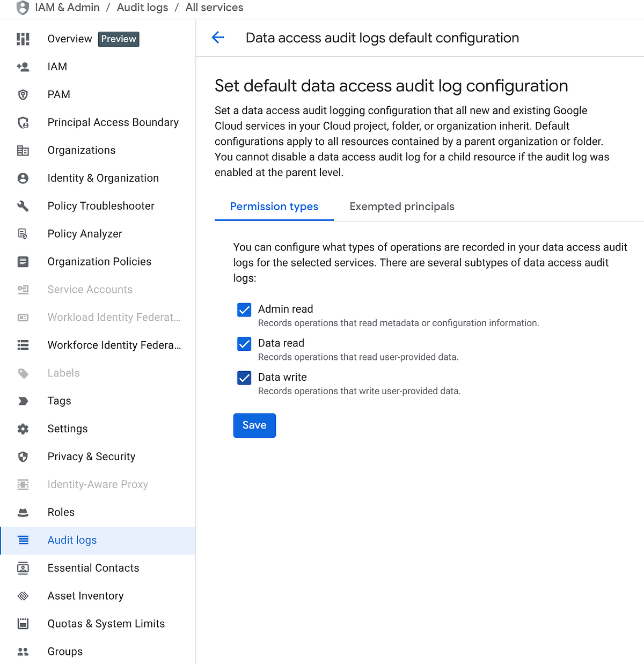The width and height of the screenshot is (644, 664).
Task: Open Privacy & Security settings
Action: 91,456
